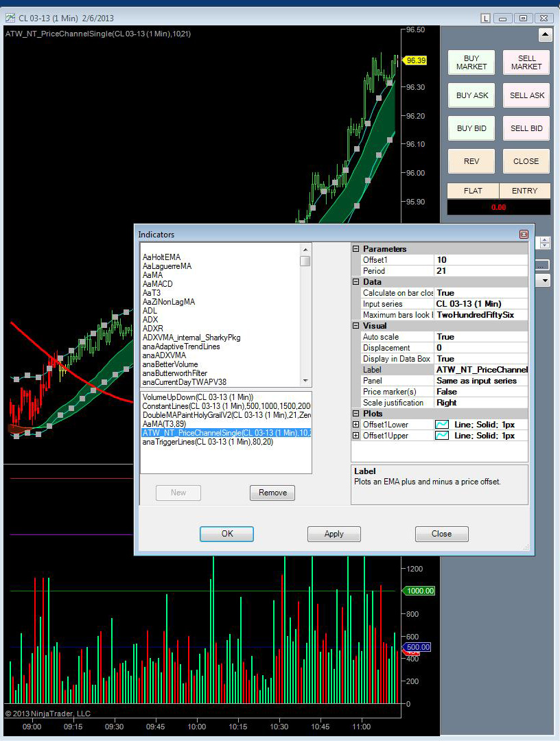Viewport: 560px width, 741px height.
Task: Edit the Displacement value
Action: point(480,348)
